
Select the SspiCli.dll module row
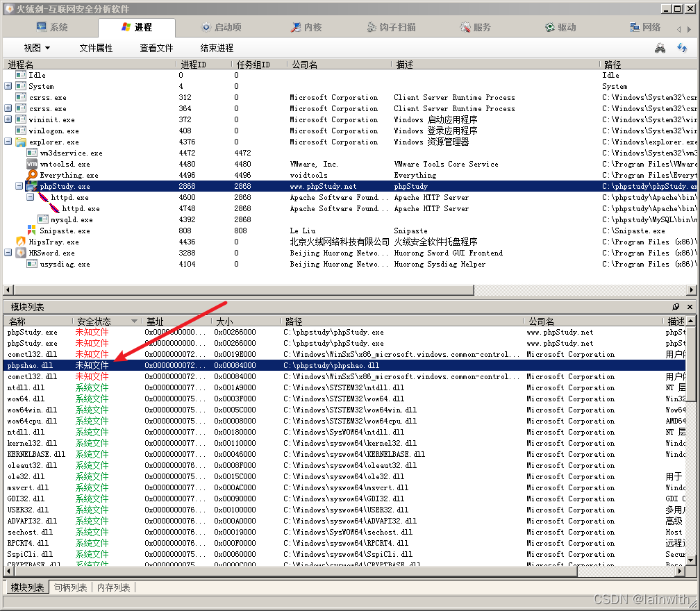pos(344,554)
